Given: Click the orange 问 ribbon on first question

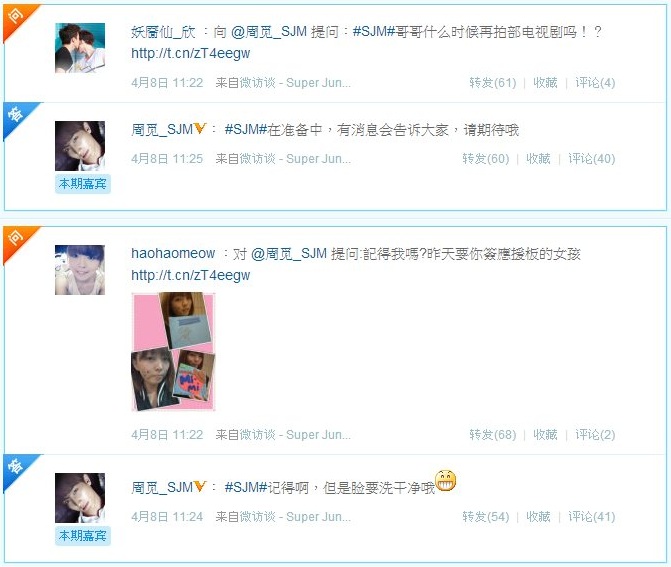Looking at the screenshot, I should click(17, 19).
